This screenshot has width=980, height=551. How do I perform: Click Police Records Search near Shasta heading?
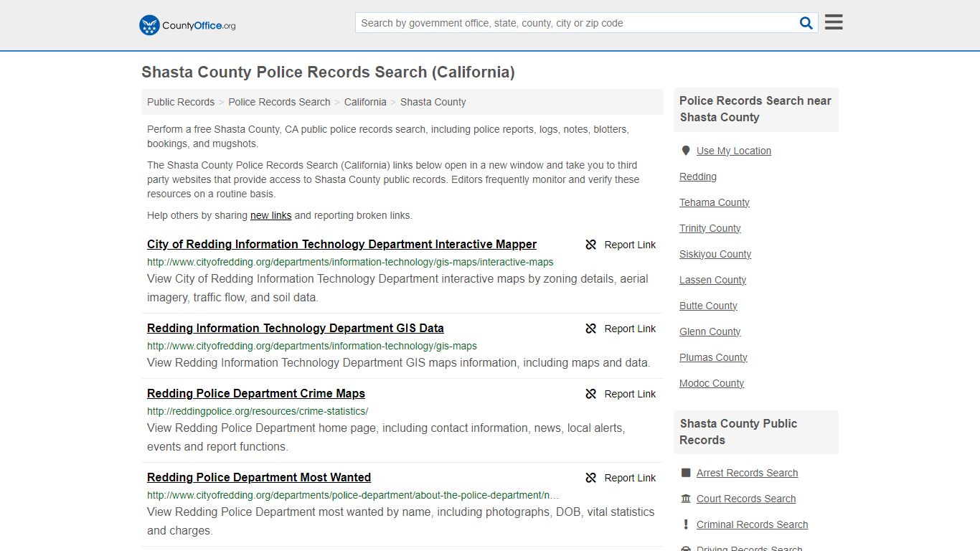pyautogui.click(x=755, y=109)
